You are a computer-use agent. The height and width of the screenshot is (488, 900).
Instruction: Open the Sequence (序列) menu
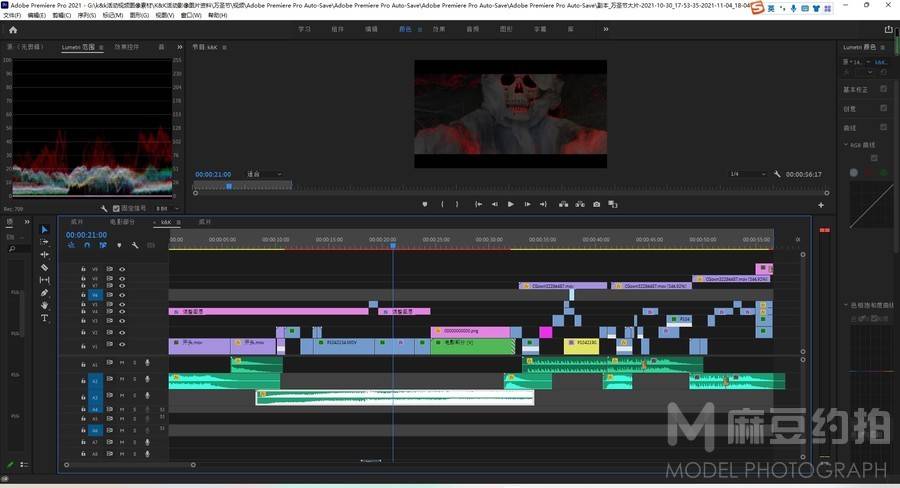[x=87, y=16]
